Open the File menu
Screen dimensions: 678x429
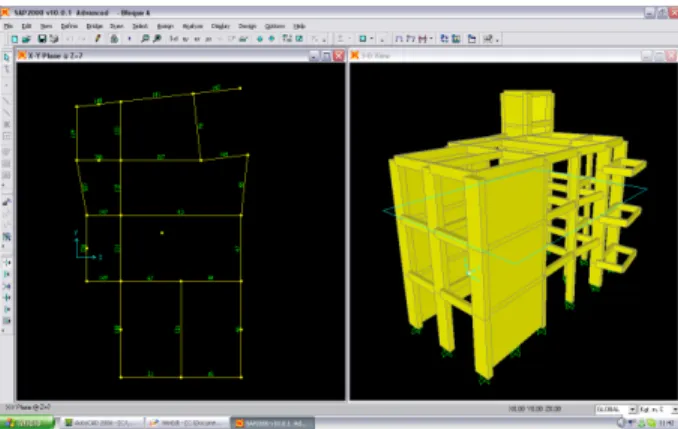pyautogui.click(x=8, y=26)
